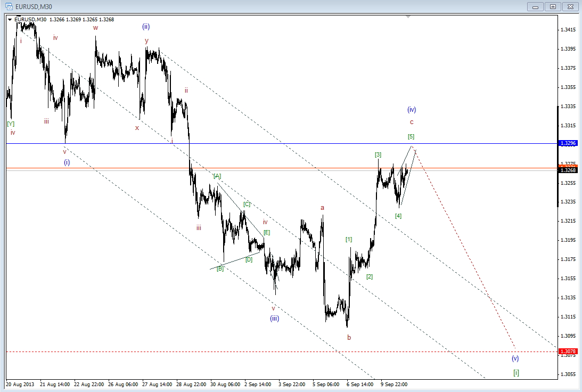Click the green '[C]' triangle label

click(x=247, y=204)
